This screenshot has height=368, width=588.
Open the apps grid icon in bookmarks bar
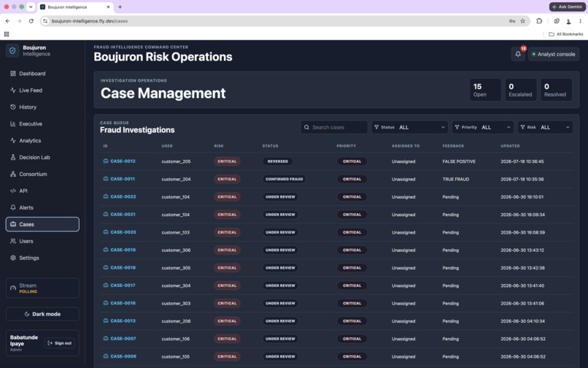point(7,34)
